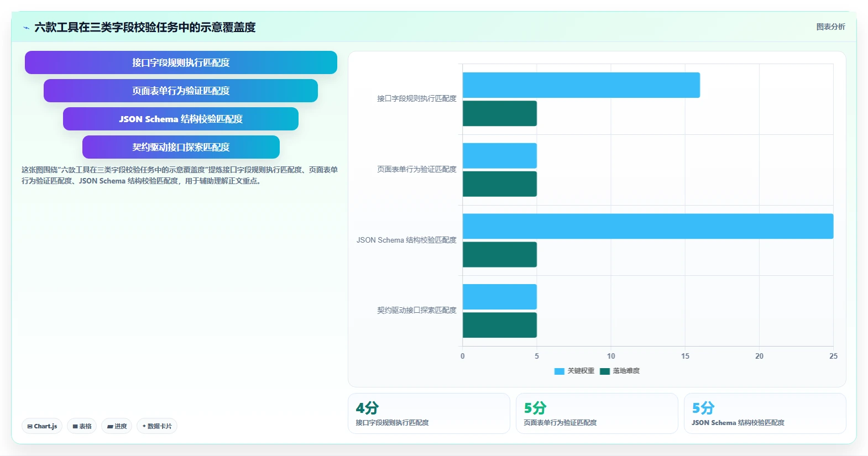The width and height of the screenshot is (868, 456).
Task: Select the 契约驱动接口探索匹配度 funnel bar
Action: [x=181, y=147]
